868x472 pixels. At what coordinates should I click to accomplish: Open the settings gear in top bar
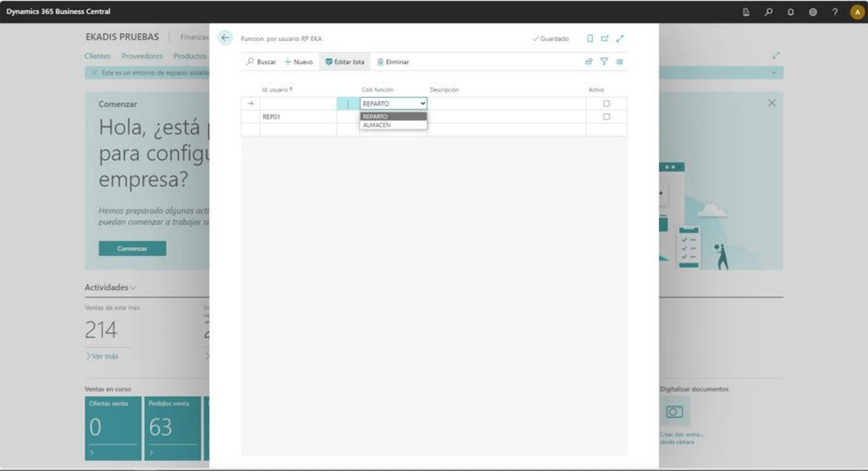point(812,12)
